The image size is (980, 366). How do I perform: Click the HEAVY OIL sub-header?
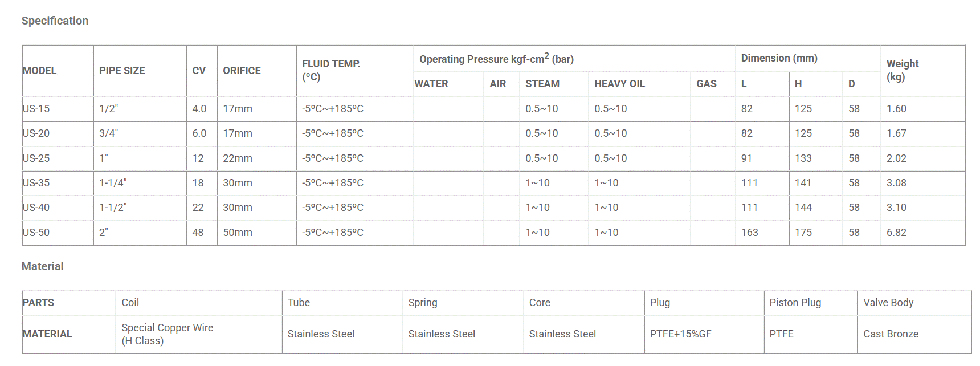pyautogui.click(x=619, y=84)
